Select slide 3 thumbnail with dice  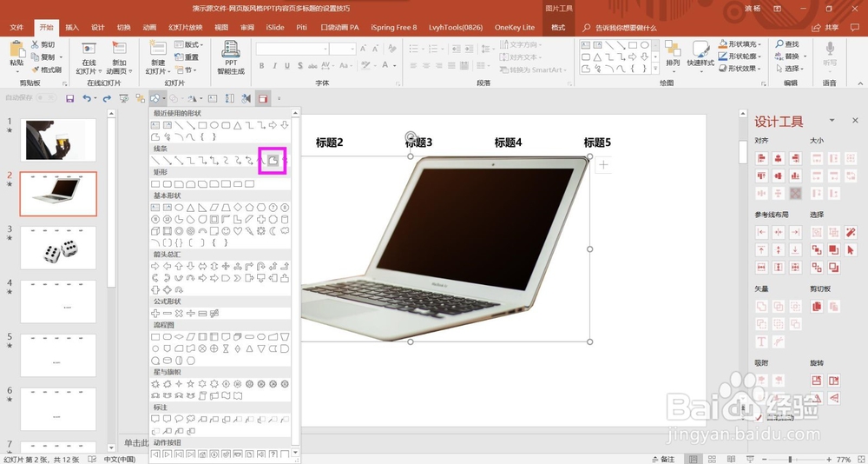point(58,248)
